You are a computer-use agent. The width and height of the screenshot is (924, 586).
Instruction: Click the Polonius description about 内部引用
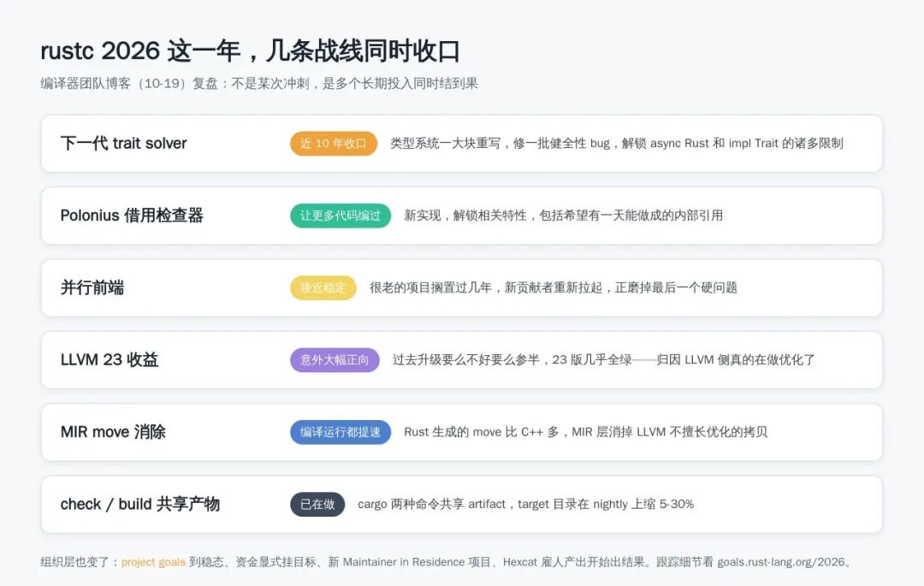pyautogui.click(x=563, y=216)
